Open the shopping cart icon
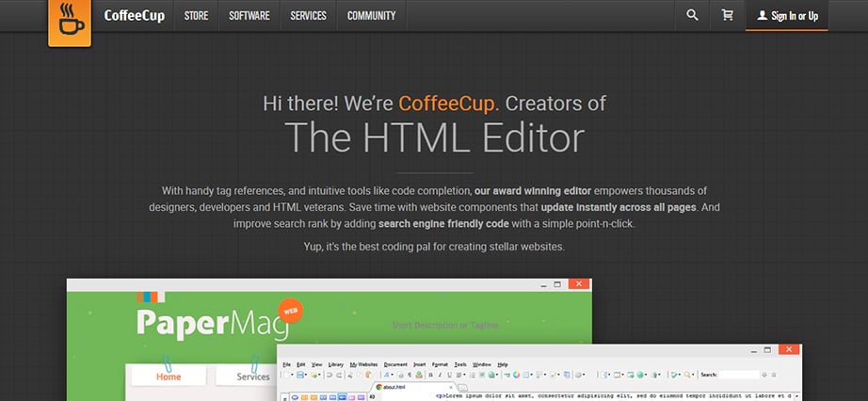868x401 pixels. [x=728, y=15]
